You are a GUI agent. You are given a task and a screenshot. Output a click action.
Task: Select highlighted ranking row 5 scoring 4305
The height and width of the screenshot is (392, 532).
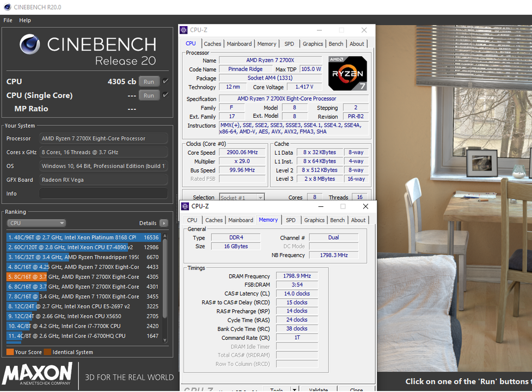tap(83, 277)
